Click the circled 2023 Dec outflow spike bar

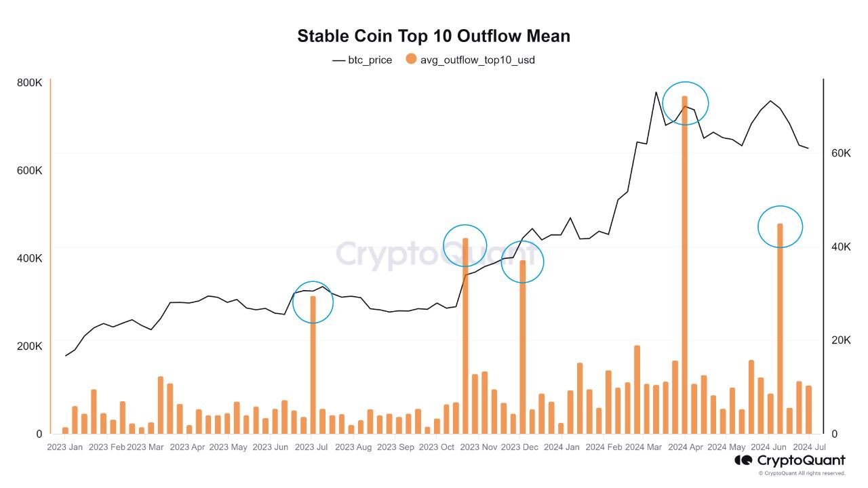click(522, 347)
